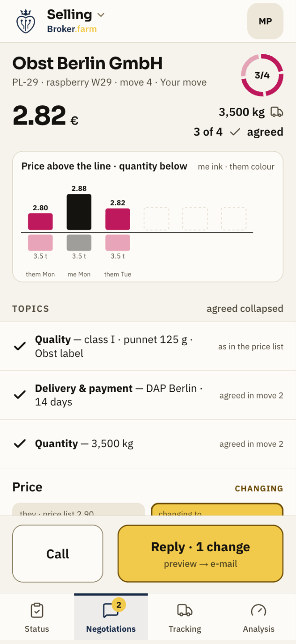296x644 pixels.
Task: Expand the Selling dropdown chevron
Action: pyautogui.click(x=101, y=15)
